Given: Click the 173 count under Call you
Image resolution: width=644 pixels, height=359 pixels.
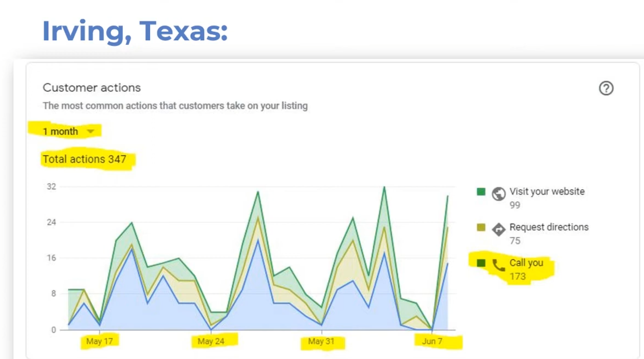Looking at the screenshot, I should (x=518, y=276).
